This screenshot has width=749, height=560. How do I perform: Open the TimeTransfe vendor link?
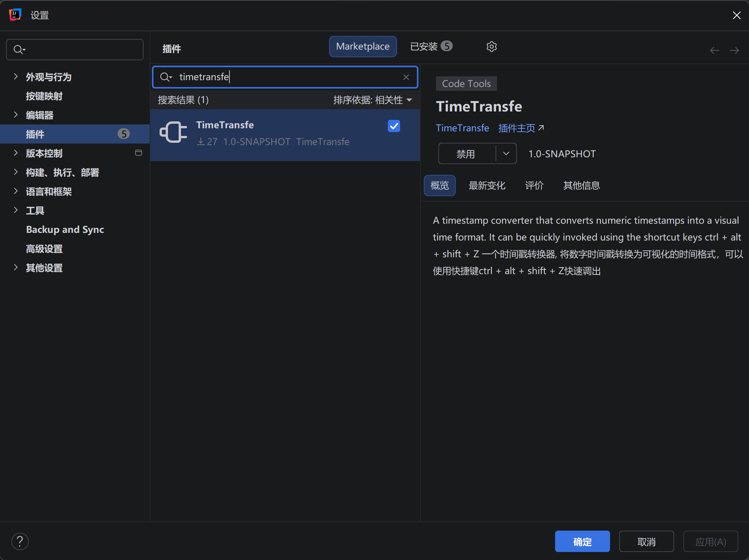462,128
